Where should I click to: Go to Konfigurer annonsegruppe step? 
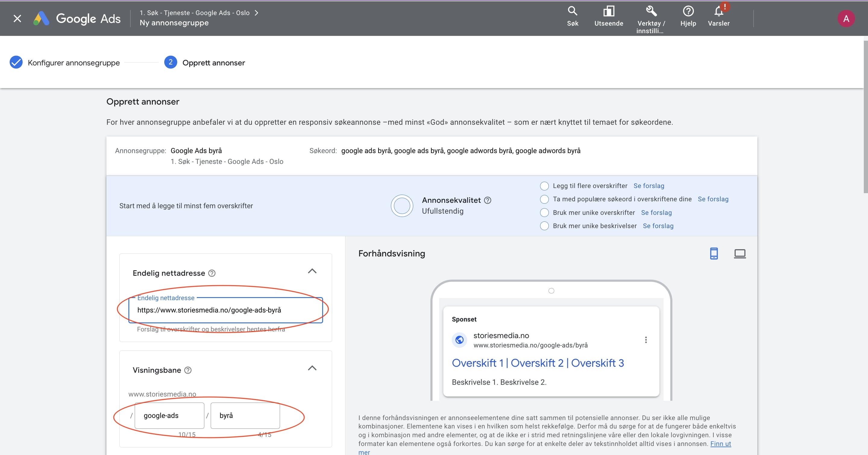[73, 63]
